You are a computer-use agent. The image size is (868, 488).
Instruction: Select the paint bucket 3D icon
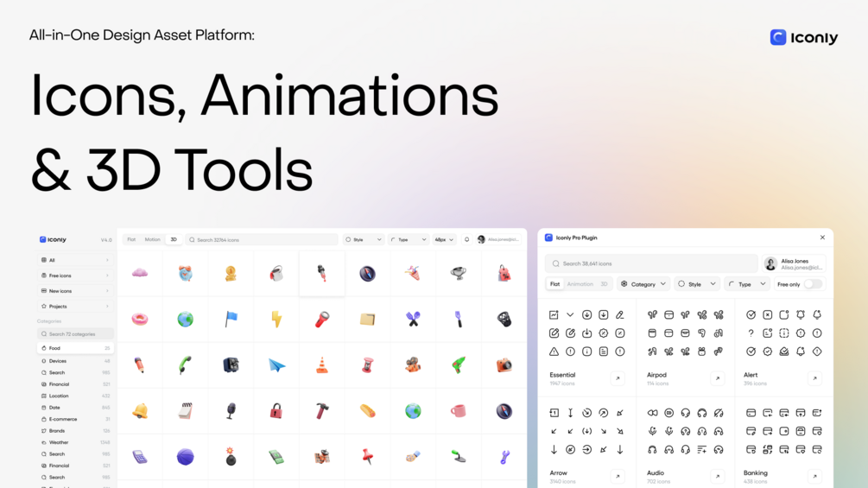(x=276, y=273)
